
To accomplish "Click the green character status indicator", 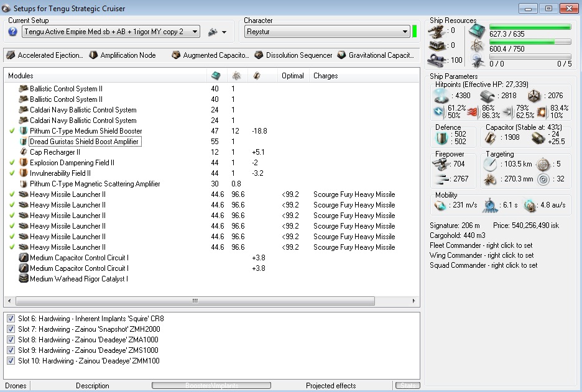I will (415, 32).
